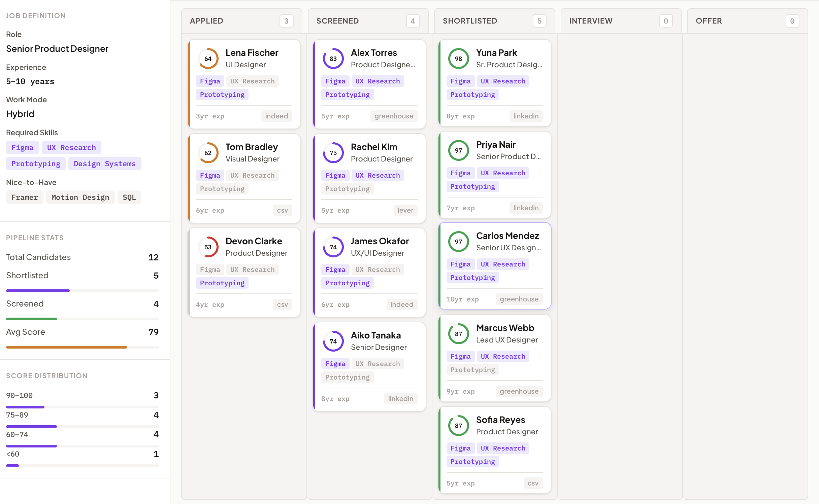Select the Framer nice-to-have skill tag
The height and width of the screenshot is (504, 819).
click(25, 197)
